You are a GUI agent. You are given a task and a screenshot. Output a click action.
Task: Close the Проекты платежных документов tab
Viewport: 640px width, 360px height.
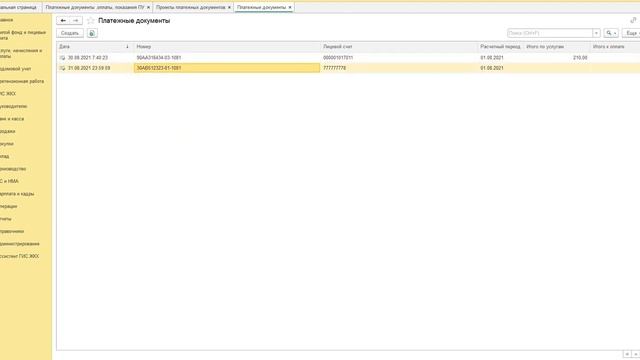pyautogui.click(x=229, y=7)
